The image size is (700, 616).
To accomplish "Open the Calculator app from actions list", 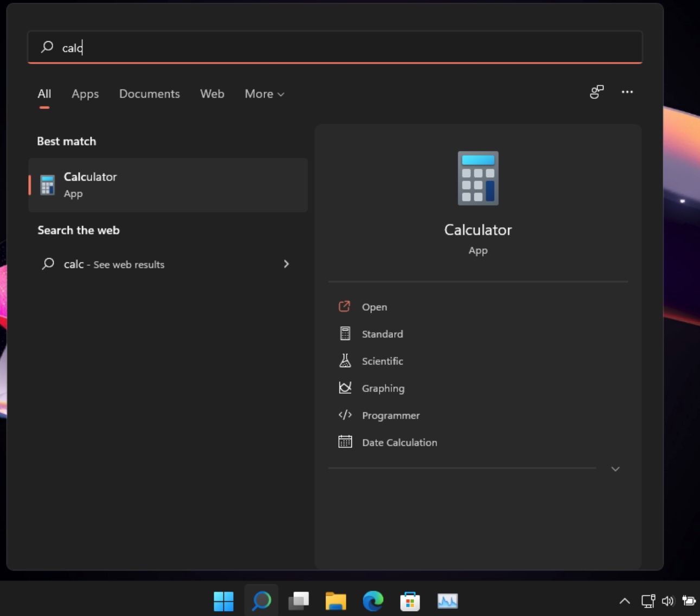I will pos(374,307).
